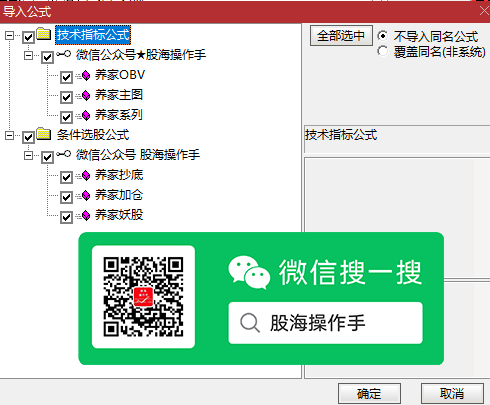Collapse the 微信公众号 股海操作手 node under 条件选股公式
Screen dimensions: 490x405
[29, 155]
